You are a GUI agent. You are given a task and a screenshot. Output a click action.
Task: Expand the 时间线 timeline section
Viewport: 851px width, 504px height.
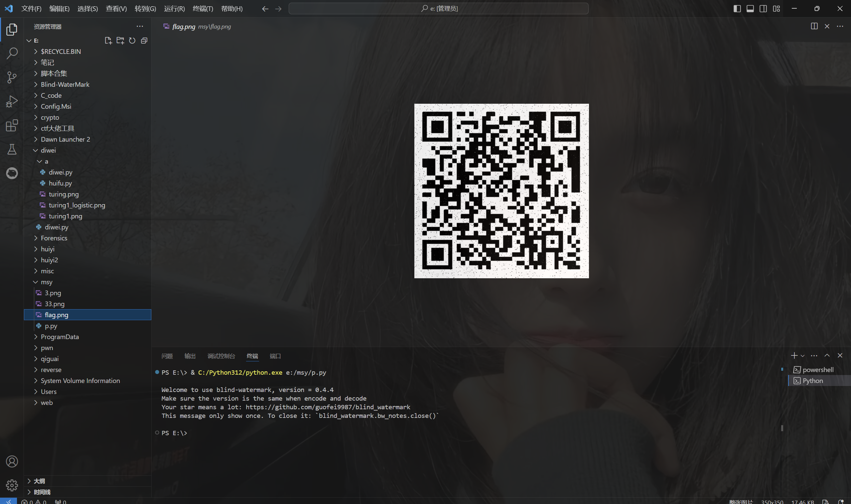click(87, 492)
